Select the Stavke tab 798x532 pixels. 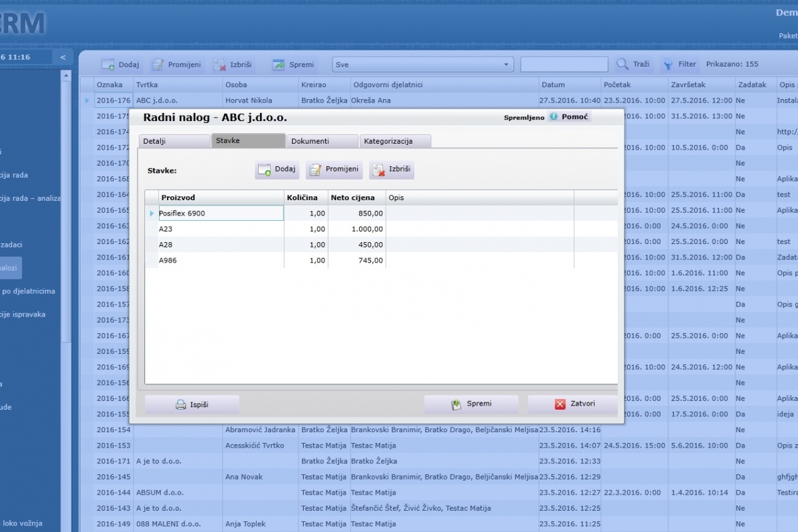[248, 140]
